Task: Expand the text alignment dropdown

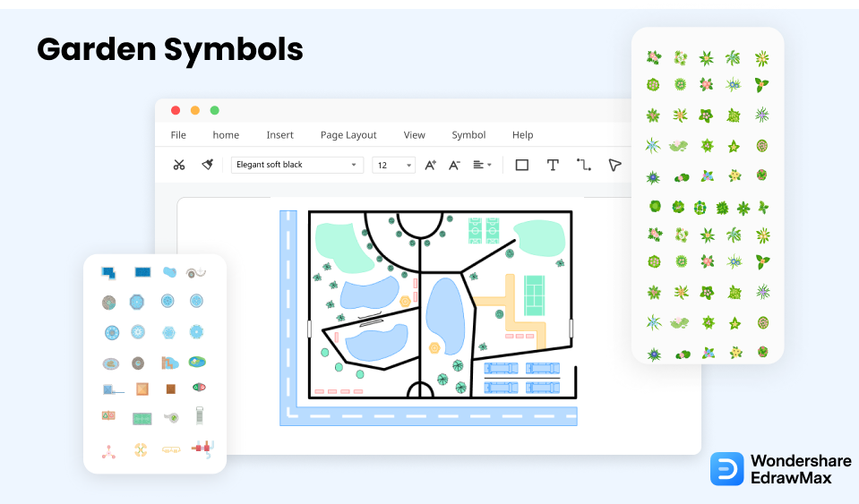Action: (x=482, y=165)
